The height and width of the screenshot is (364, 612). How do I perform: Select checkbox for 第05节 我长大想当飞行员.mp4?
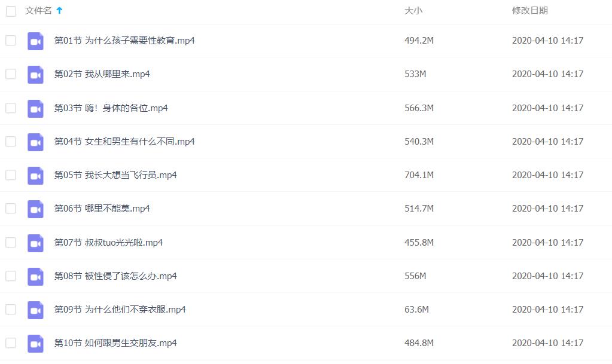[x=11, y=175]
